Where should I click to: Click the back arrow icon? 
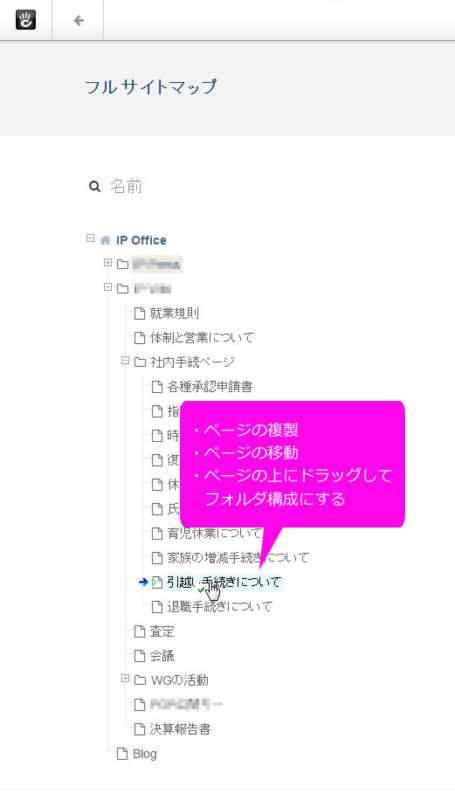coord(79,20)
